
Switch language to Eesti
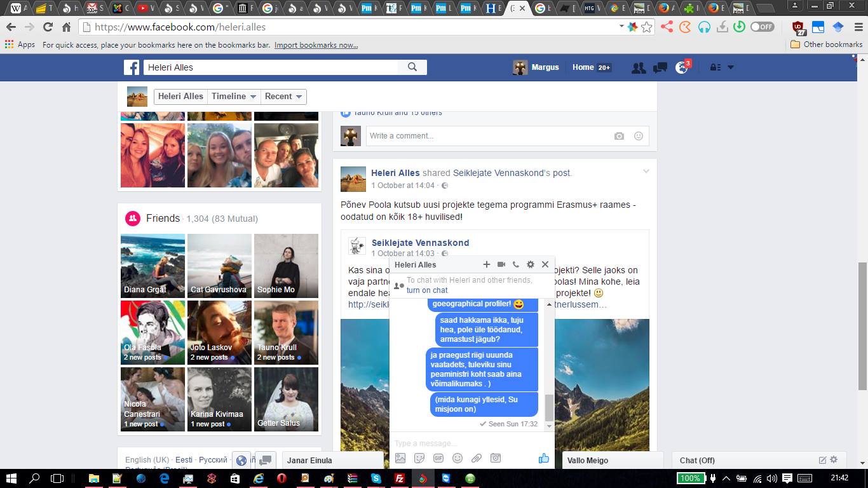pyautogui.click(x=184, y=460)
